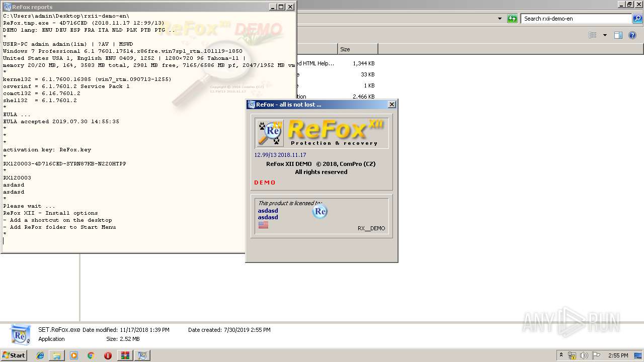Click the change view icon in Explorer
644x362 pixels.
click(x=593, y=35)
